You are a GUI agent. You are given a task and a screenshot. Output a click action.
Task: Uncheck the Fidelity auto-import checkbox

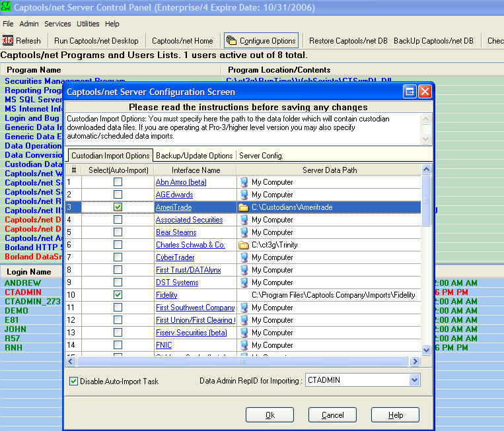[x=118, y=295]
